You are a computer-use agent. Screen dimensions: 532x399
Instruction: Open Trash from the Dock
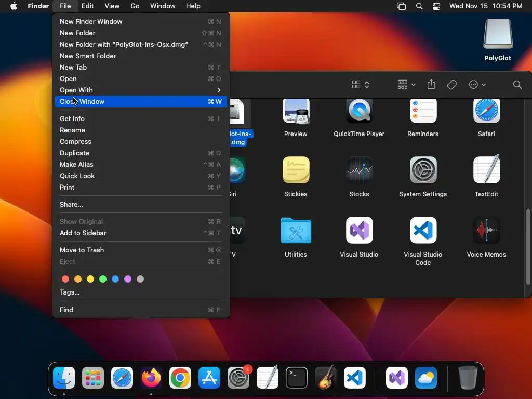pos(468,378)
